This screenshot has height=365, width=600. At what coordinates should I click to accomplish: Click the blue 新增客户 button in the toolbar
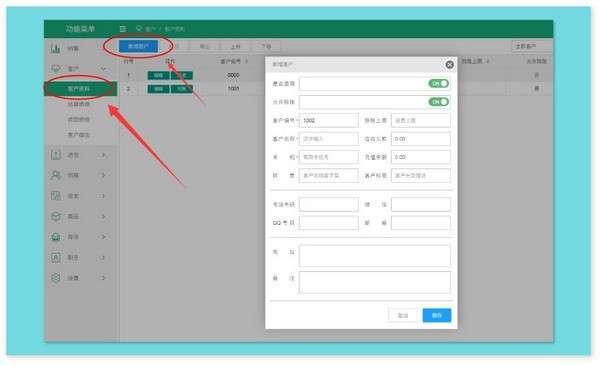point(138,46)
